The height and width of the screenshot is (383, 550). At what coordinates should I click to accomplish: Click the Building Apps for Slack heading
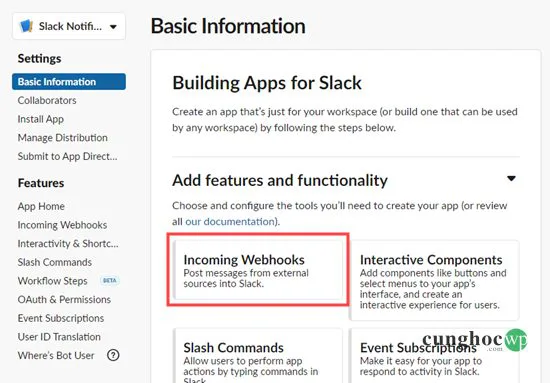267,83
